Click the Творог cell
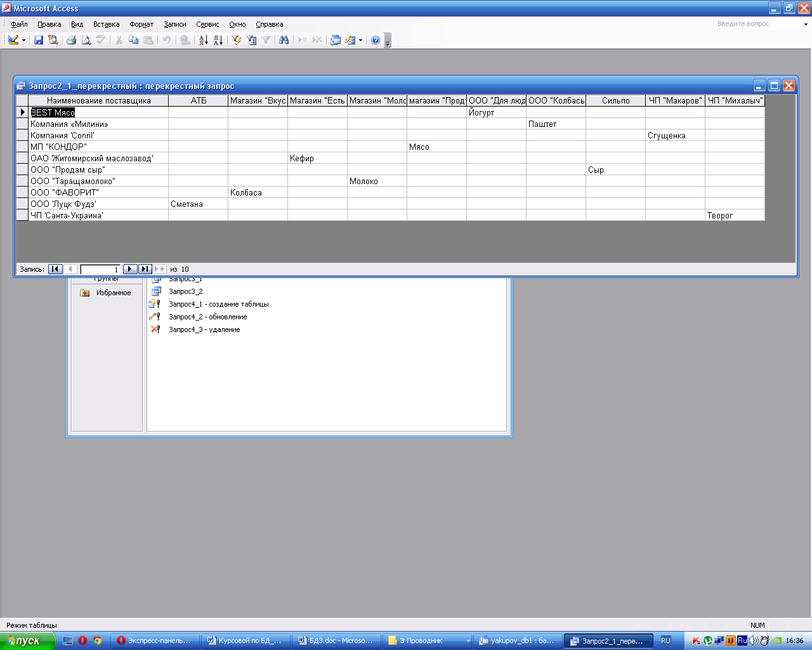Viewport: 812px width, 650px height. click(x=735, y=215)
